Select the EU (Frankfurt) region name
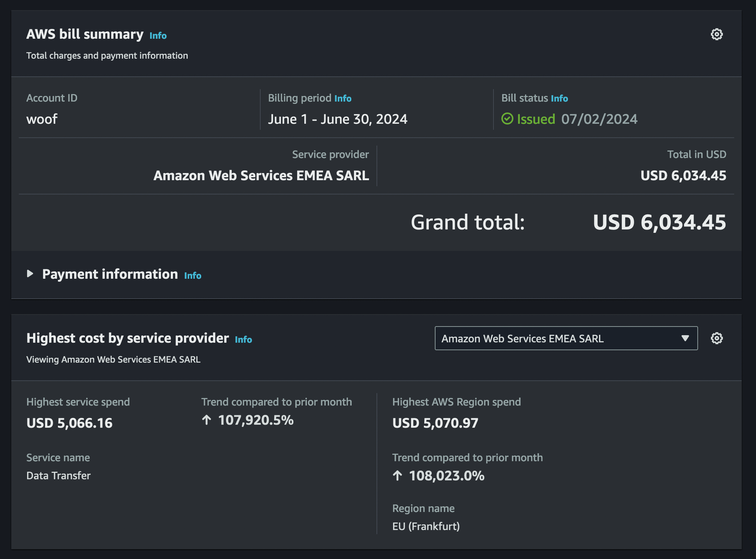 tap(426, 526)
